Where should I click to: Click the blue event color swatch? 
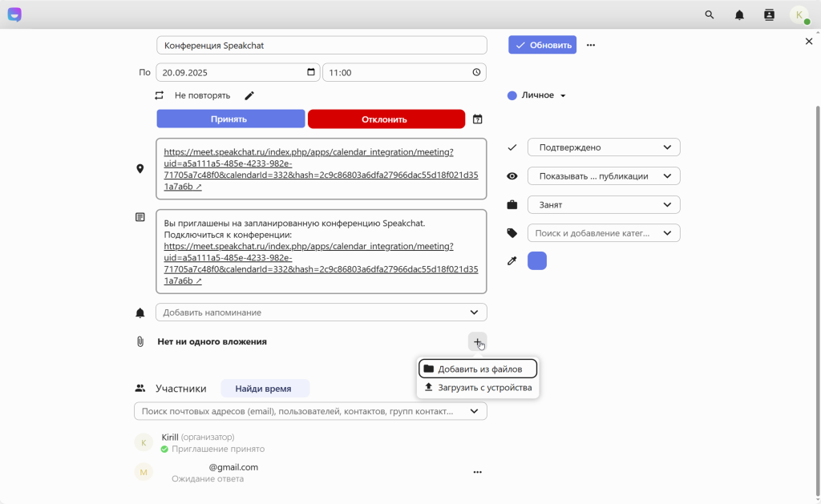coord(537,261)
